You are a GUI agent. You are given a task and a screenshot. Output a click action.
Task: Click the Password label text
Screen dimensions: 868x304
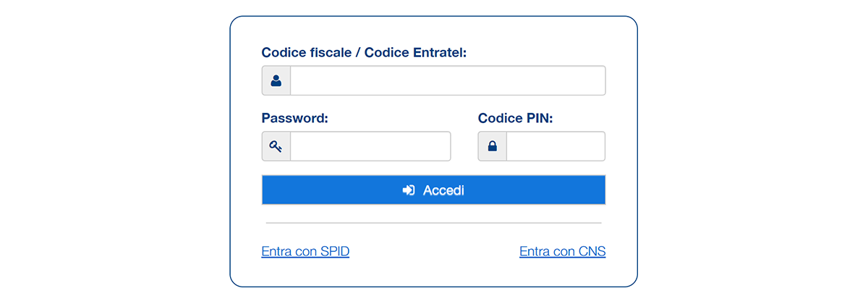(x=295, y=118)
